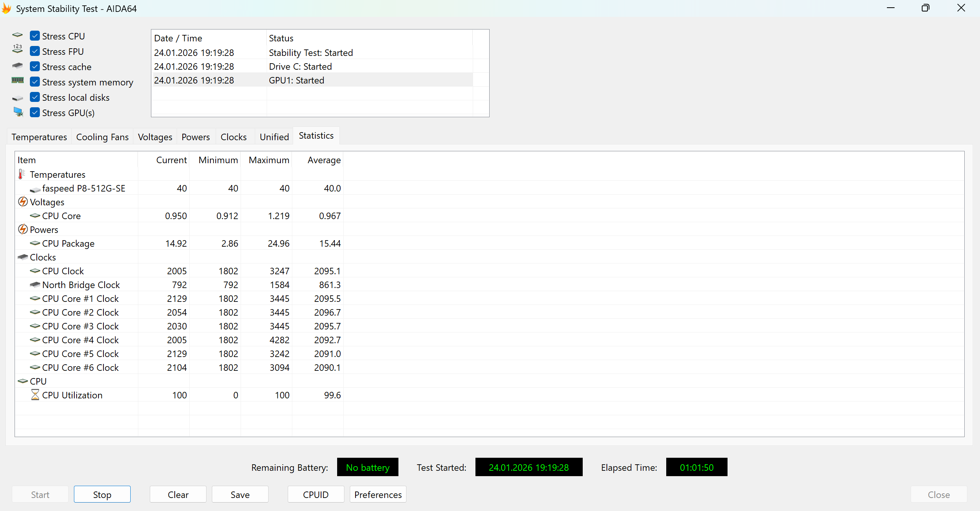
Task: Click the thermometer icon beside Temperatures
Action: 21,175
